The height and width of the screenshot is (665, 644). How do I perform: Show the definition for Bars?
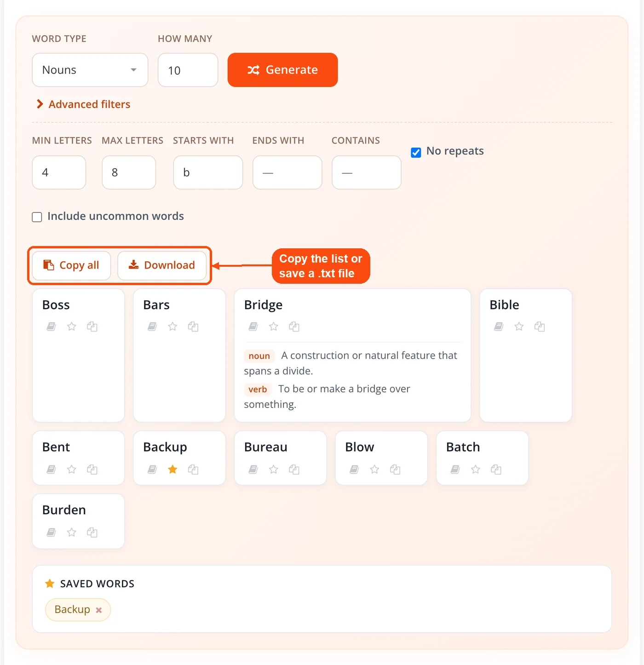coord(152,327)
